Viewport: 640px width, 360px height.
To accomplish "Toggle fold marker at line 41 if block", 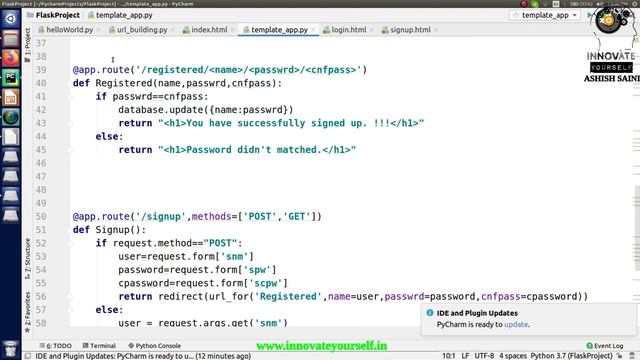I will 70,97.
